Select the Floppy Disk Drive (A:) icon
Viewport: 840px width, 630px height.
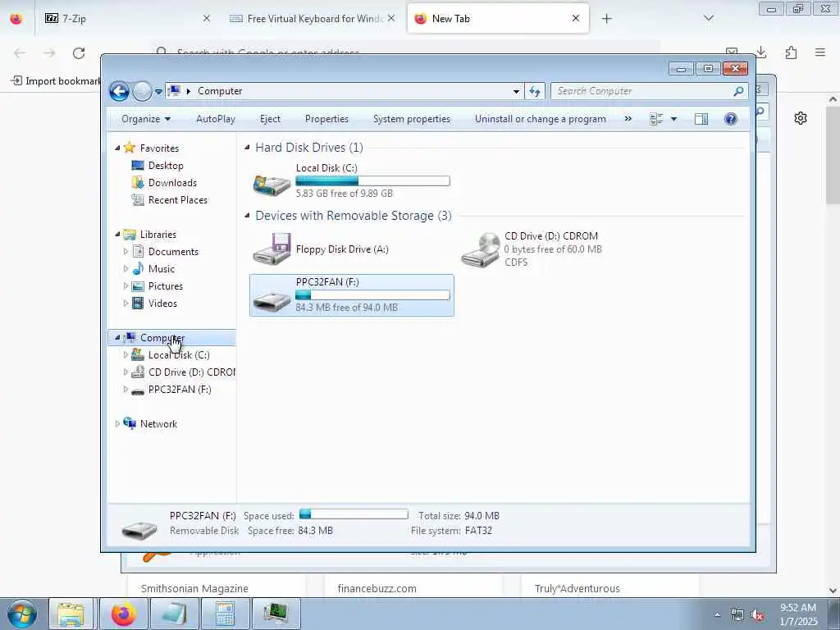(x=272, y=249)
